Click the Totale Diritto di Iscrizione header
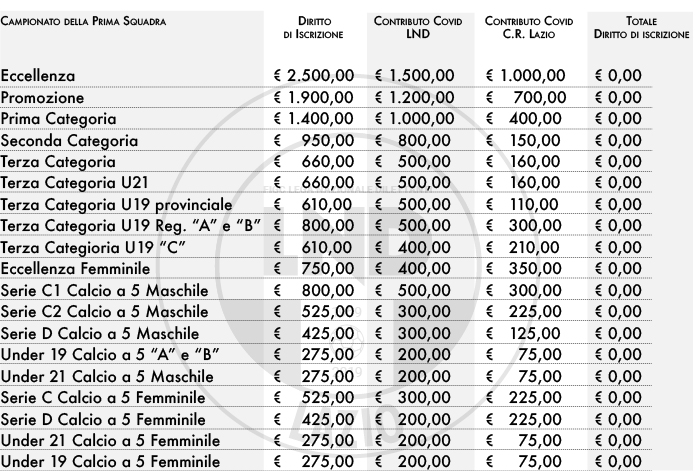The width and height of the screenshot is (695, 471). pyautogui.click(x=641, y=27)
